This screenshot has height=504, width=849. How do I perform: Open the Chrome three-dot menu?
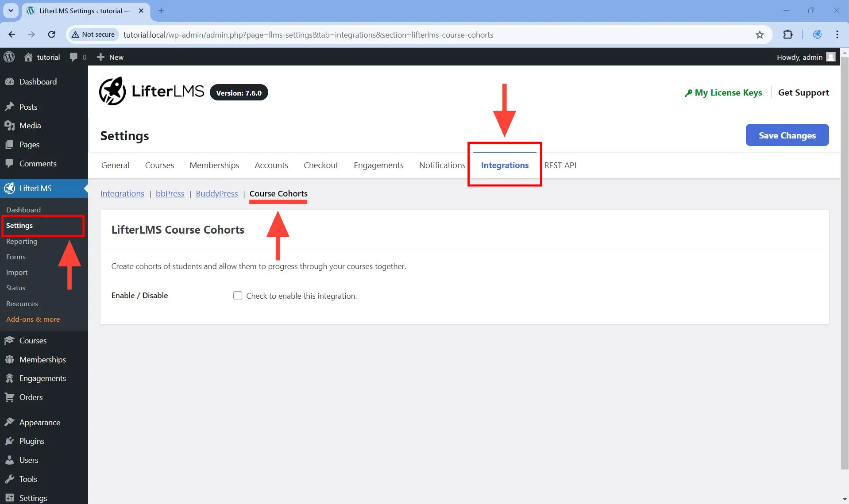(837, 35)
